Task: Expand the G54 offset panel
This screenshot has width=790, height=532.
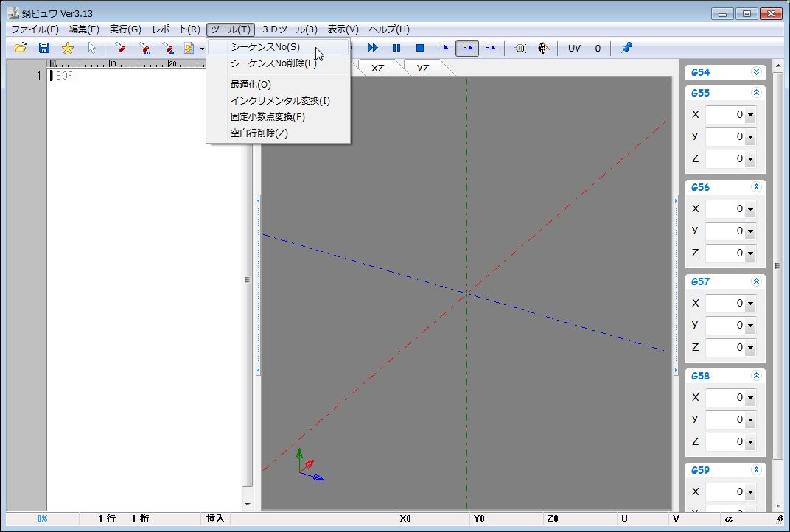Action: (x=756, y=72)
